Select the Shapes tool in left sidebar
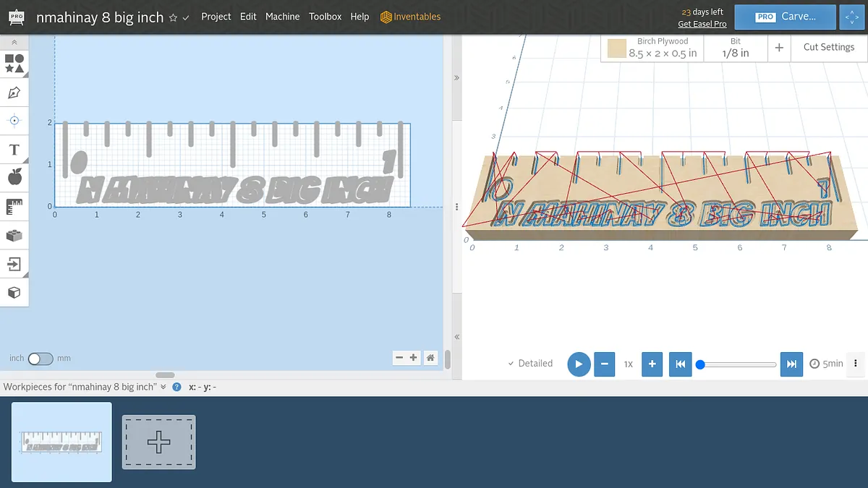The width and height of the screenshot is (868, 488). (x=14, y=64)
